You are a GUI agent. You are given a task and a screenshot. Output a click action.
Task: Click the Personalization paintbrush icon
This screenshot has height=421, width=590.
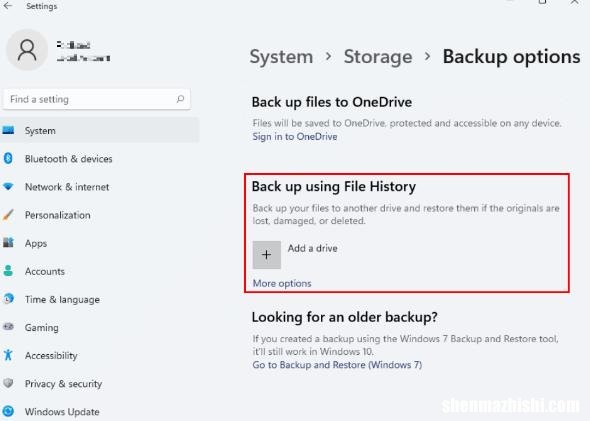click(x=8, y=215)
